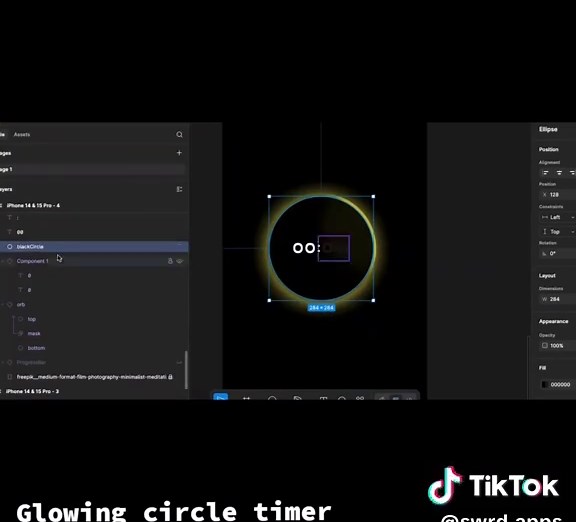Click the rotation field showing 0°
576x522 pixels.
(x=558, y=253)
